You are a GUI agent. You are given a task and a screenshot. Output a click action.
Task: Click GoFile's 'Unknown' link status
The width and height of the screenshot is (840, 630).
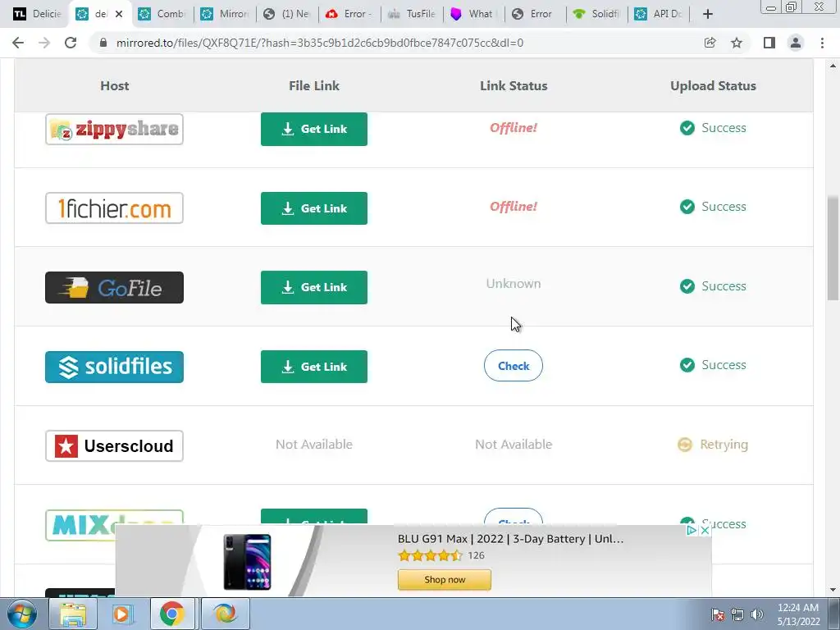point(514,283)
